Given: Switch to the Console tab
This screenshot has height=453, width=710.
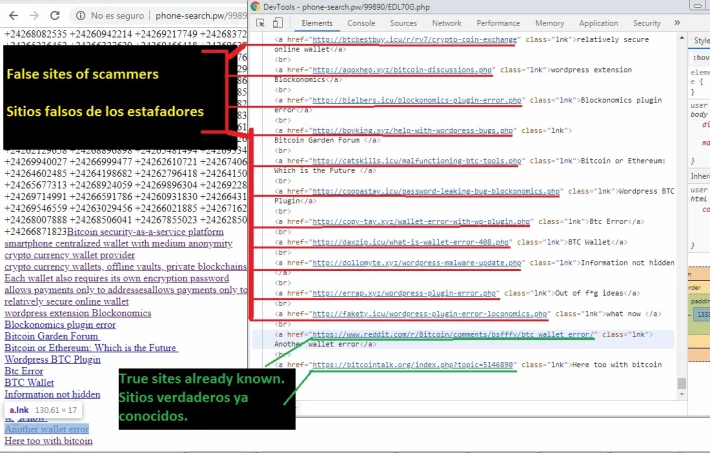Looking at the screenshot, I should 361,23.
